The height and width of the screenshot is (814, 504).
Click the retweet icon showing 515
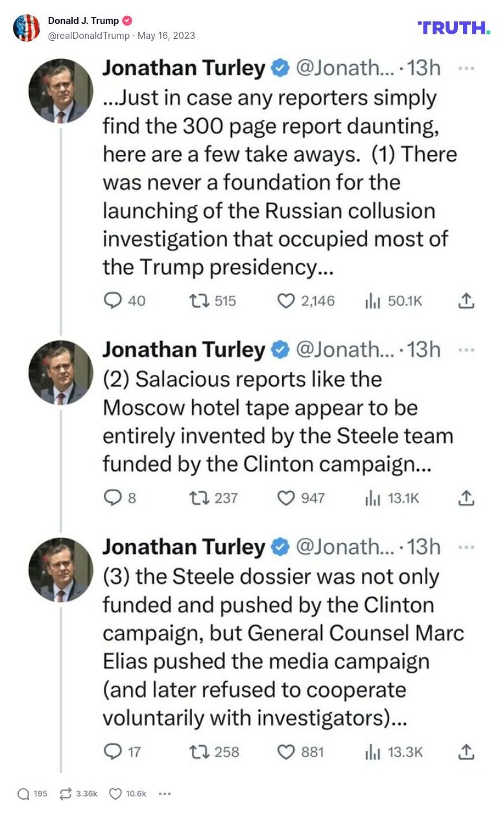[x=195, y=301]
